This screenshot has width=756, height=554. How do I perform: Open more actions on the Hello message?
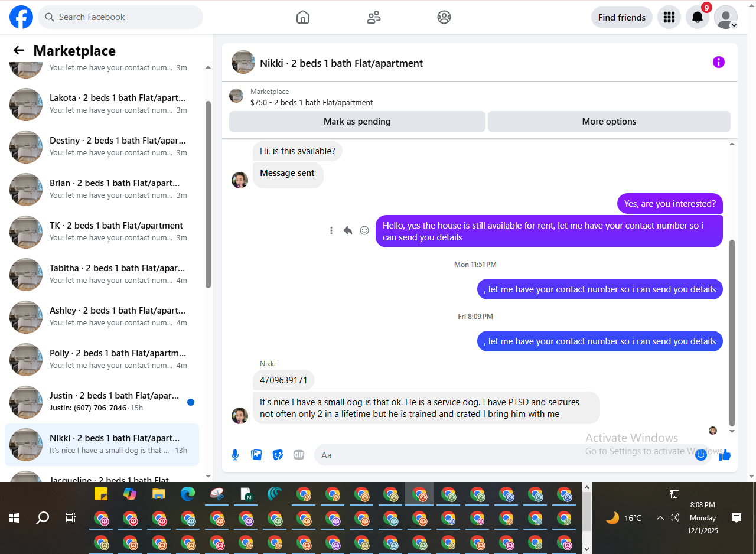331,230
